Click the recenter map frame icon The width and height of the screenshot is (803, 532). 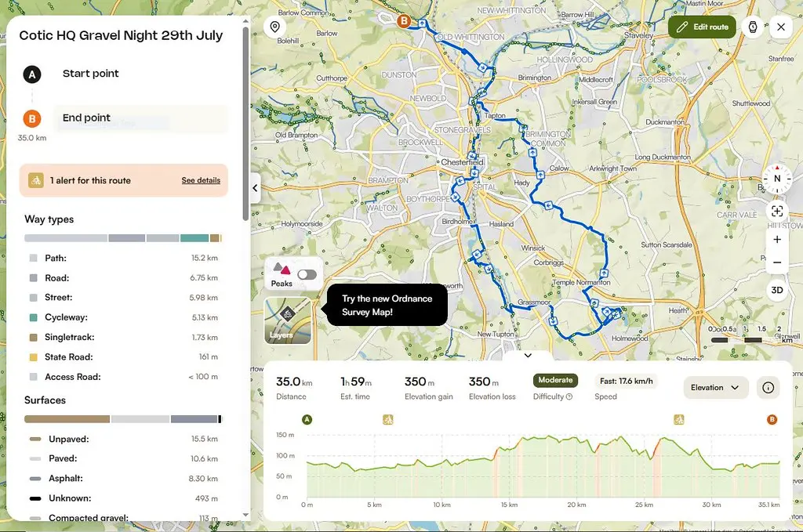[777, 211]
